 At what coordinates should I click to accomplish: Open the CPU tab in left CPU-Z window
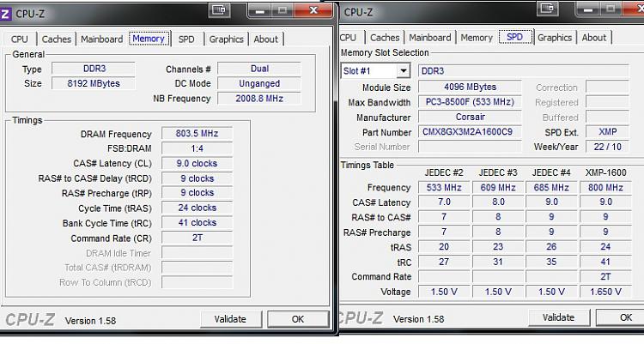pyautogui.click(x=19, y=39)
